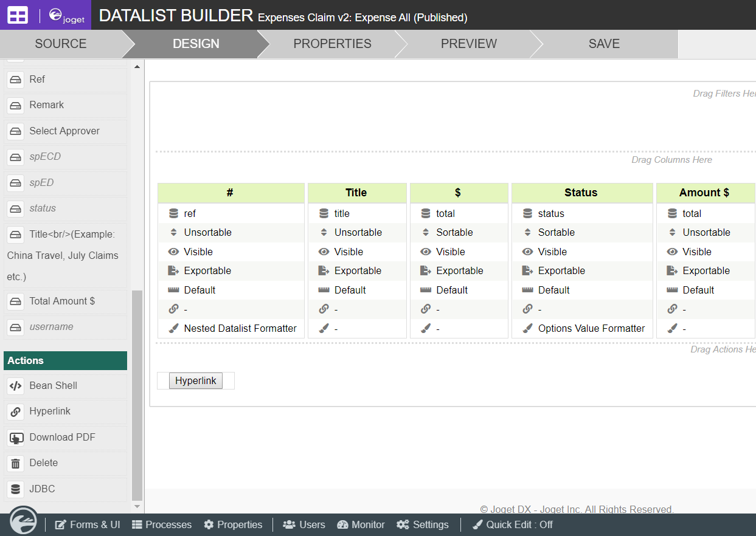Viewport: 756px width, 536px height.
Task: Open Users in bottom bar
Action: pos(304,524)
